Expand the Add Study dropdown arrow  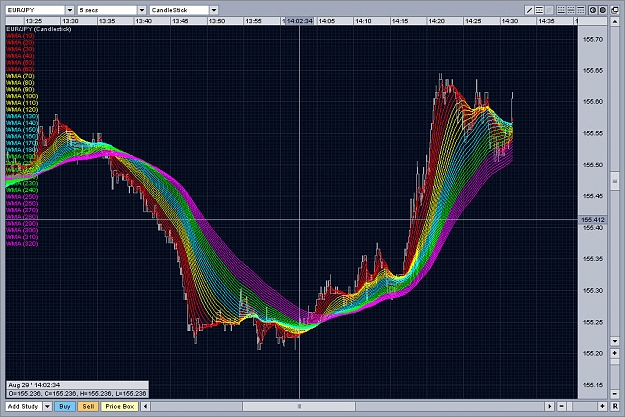click(47, 406)
